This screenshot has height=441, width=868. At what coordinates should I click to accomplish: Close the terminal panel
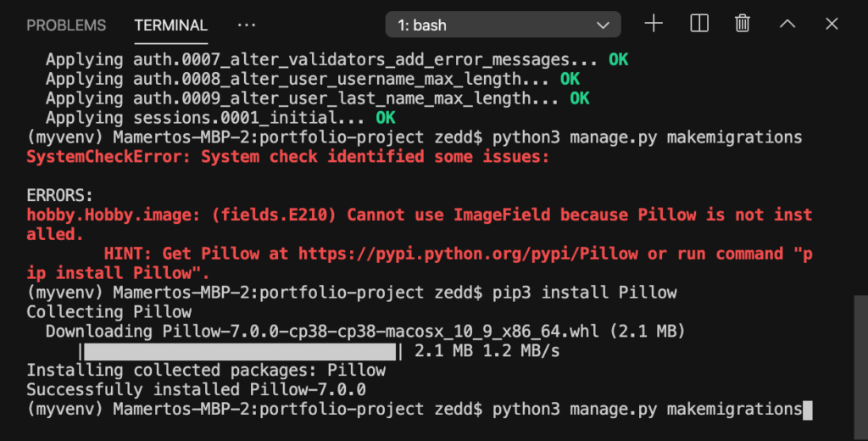coord(832,24)
